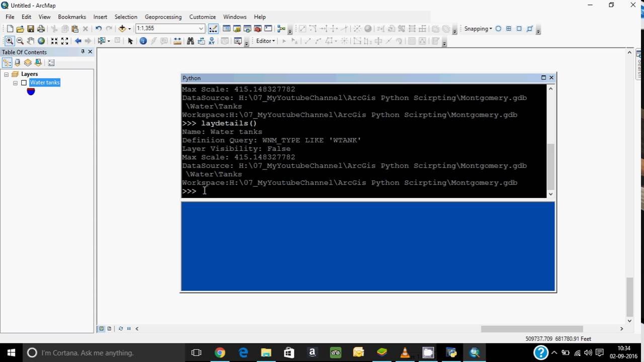Open the Add Data dropdown arrow

coord(129,29)
